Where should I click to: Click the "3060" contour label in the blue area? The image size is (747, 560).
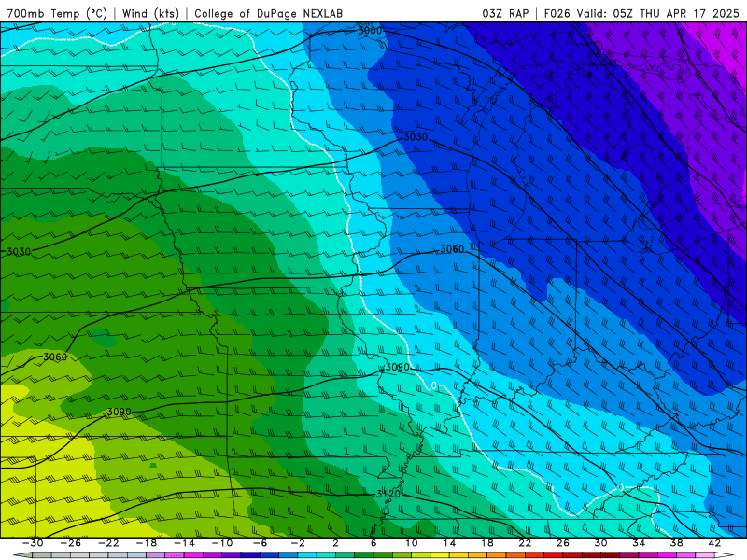tap(452, 249)
